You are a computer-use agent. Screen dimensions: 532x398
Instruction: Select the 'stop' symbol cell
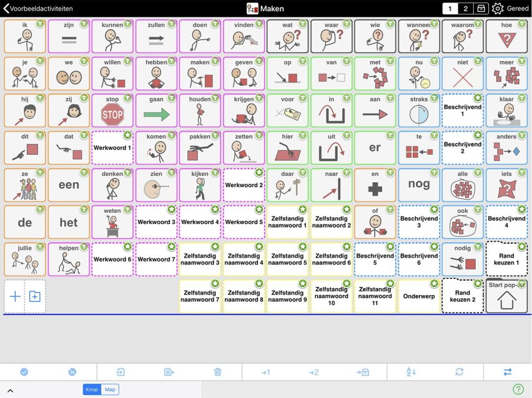click(x=112, y=111)
